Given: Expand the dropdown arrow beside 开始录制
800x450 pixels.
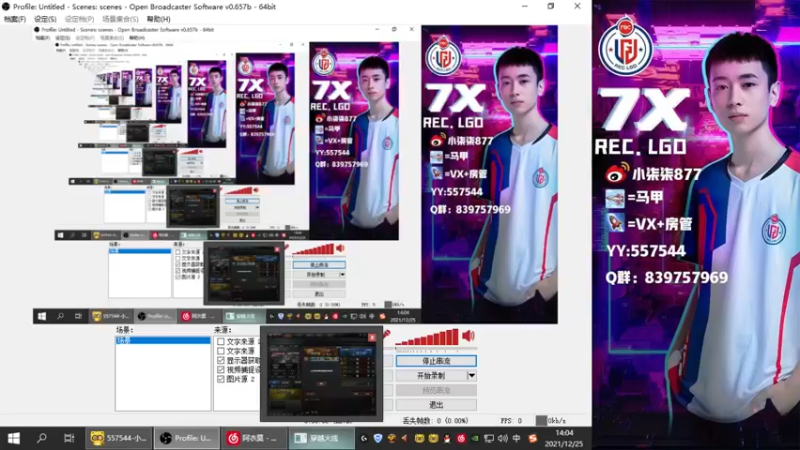Looking at the screenshot, I should click(472, 376).
